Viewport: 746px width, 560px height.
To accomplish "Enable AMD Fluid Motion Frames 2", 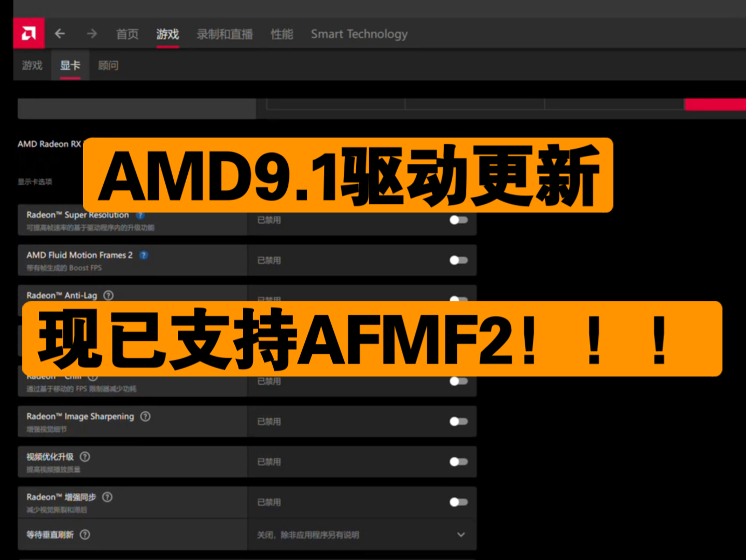I will (459, 260).
